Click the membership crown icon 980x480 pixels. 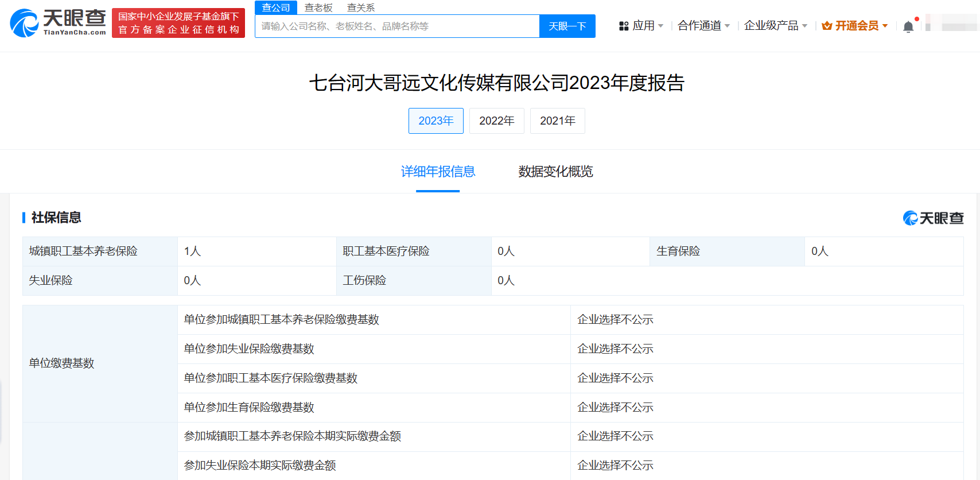point(827,26)
